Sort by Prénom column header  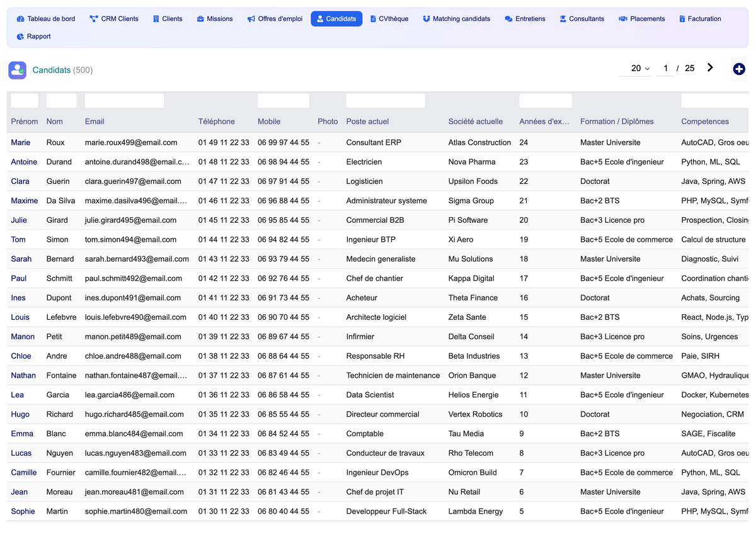(x=25, y=121)
